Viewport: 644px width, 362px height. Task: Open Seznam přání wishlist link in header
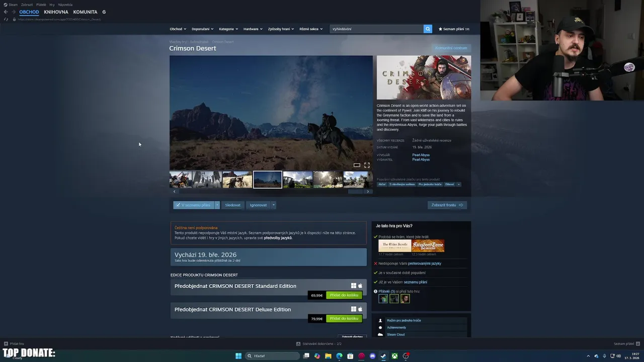pyautogui.click(x=454, y=29)
